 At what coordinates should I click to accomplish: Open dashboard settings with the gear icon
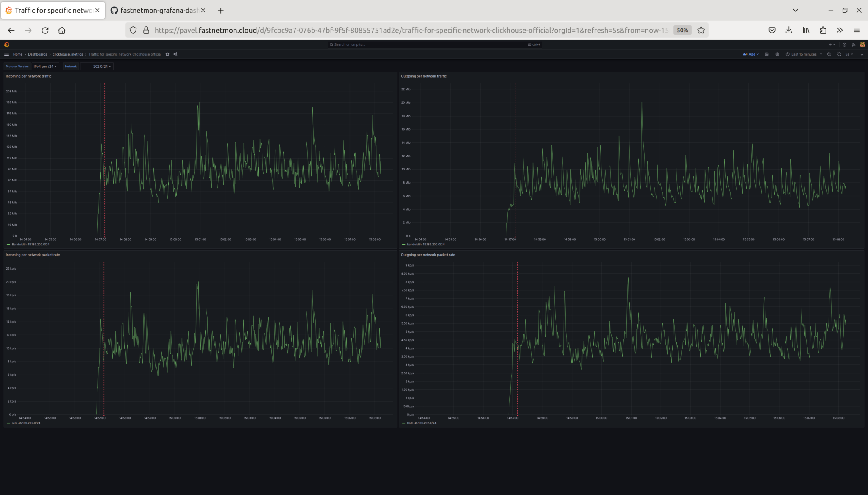tap(777, 54)
